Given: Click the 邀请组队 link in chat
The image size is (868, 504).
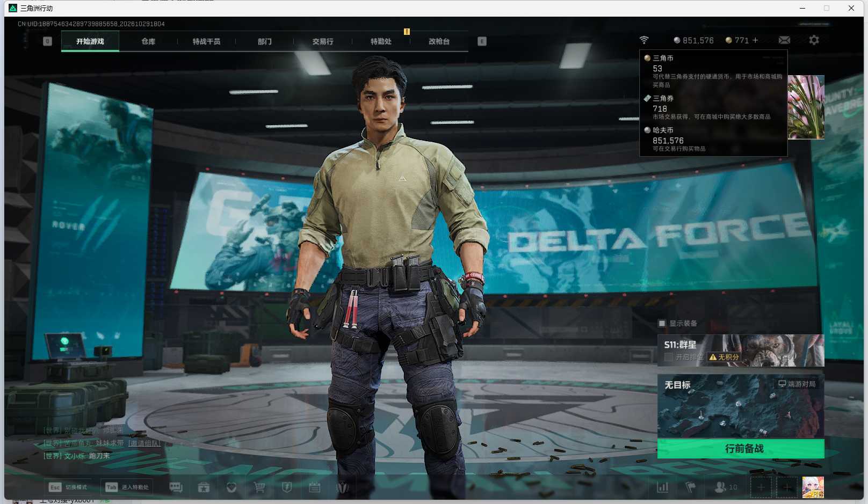Looking at the screenshot, I should pos(144,443).
